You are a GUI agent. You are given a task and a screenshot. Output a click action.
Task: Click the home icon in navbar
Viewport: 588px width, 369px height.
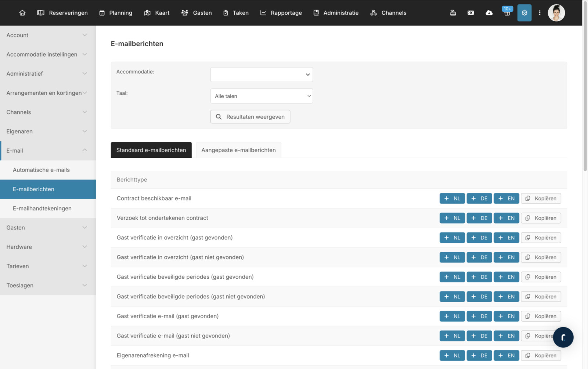click(22, 13)
